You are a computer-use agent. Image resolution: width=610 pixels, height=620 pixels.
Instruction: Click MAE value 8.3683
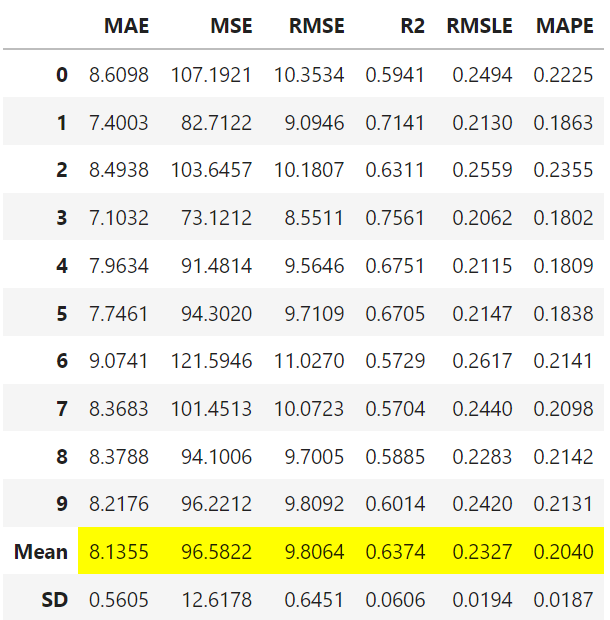tap(119, 409)
